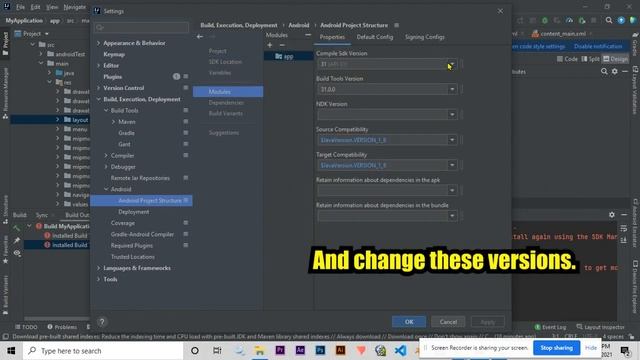Click the Task View icon on taskbar
640x360 pixels.
[x=217, y=351]
